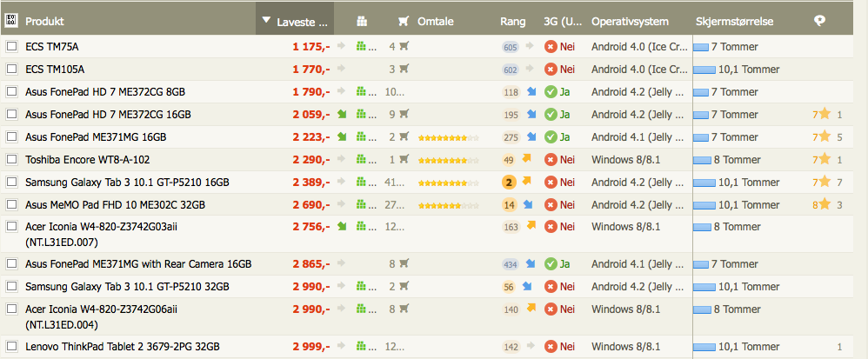Sort by 3G column header

[563, 22]
